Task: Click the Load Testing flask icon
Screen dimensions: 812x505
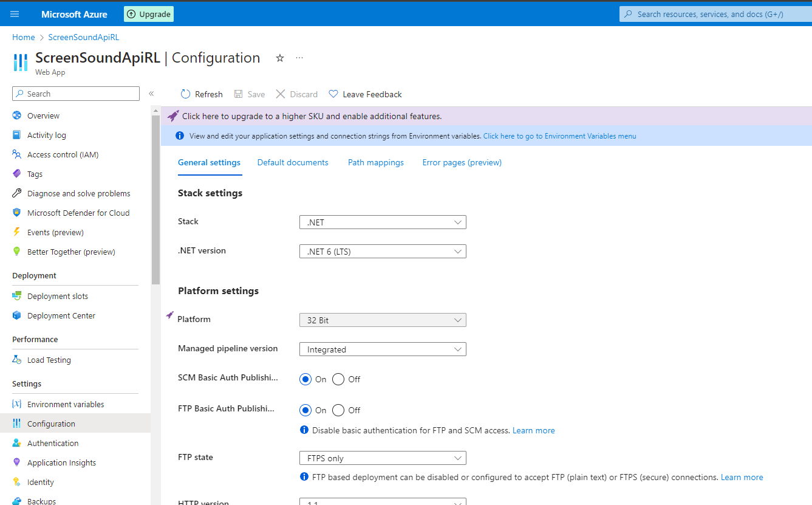Action: 16,360
